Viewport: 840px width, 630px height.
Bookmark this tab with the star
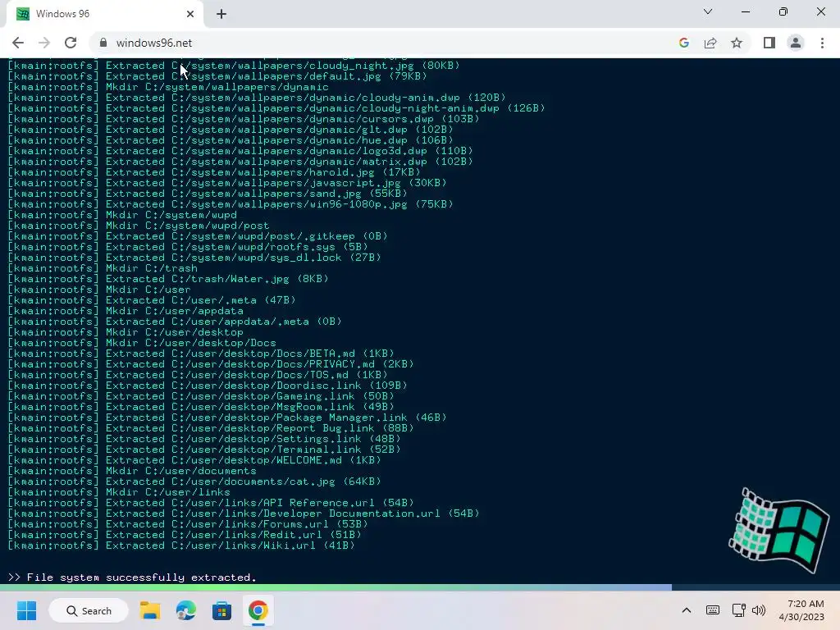point(737,43)
